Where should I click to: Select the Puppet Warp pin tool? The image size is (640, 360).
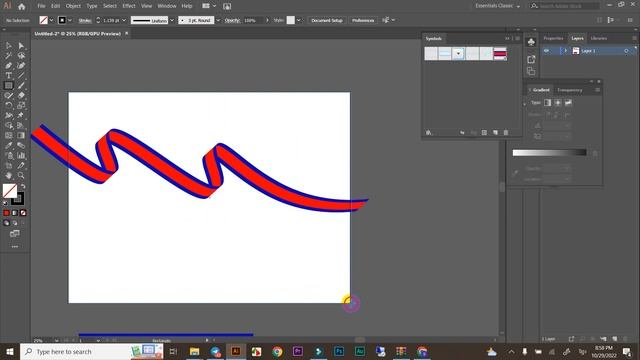coord(21,116)
